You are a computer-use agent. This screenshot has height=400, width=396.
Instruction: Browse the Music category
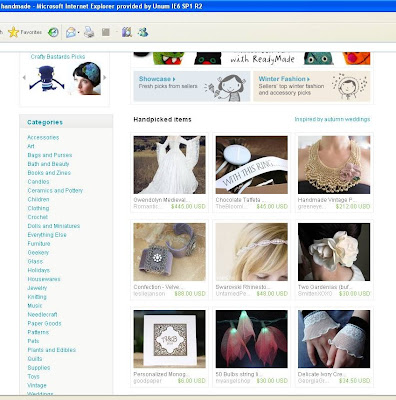coord(35,306)
